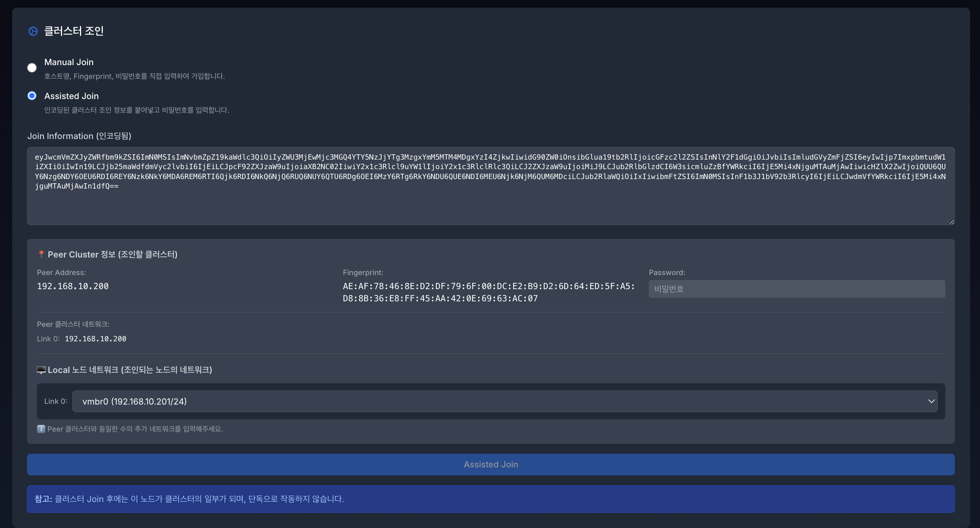The width and height of the screenshot is (980, 528).
Task: Click the red pin icon beside Peer Cluster
Action: 41,254
